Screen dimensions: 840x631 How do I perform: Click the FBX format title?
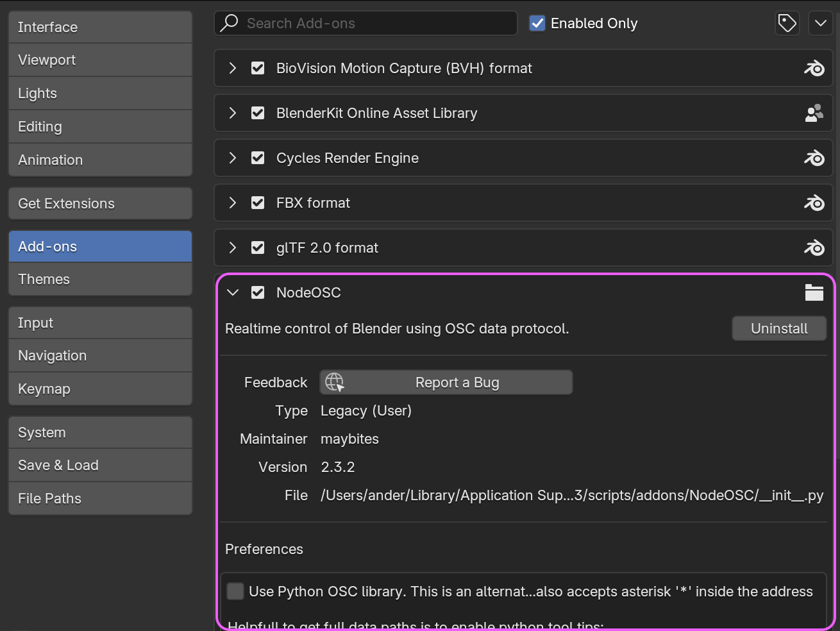(x=313, y=203)
